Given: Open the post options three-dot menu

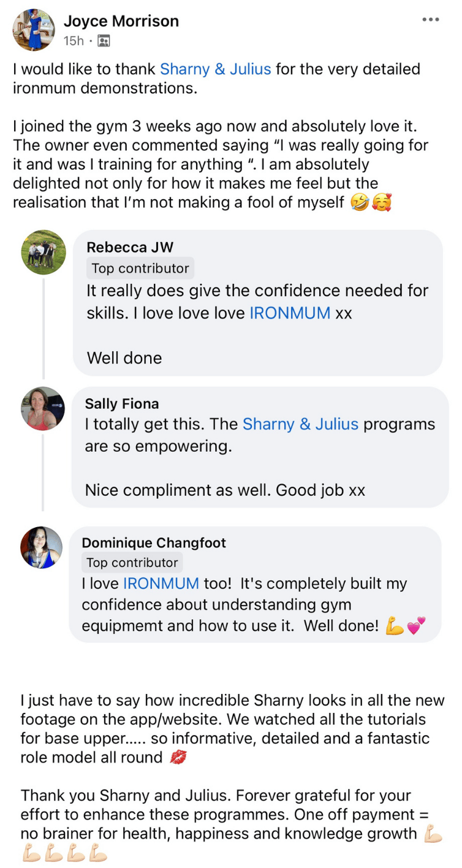Looking at the screenshot, I should (x=431, y=20).
